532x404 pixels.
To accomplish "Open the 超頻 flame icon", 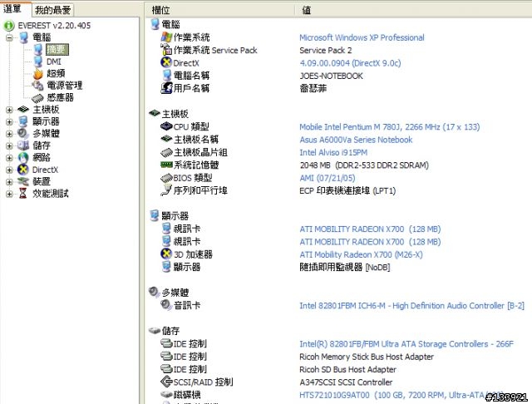I will pos(38,73).
